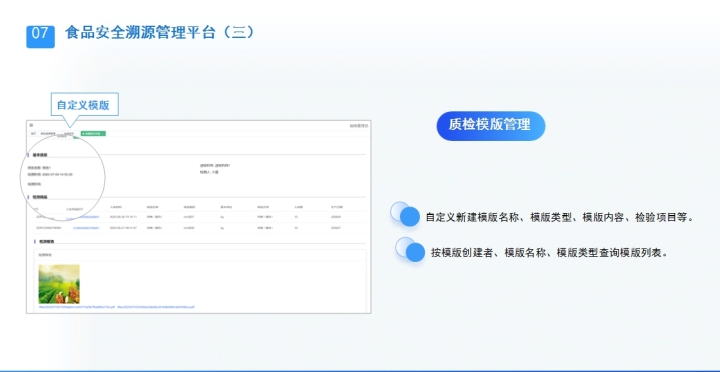The width and height of the screenshot is (720, 372).
Task: Open the first PDF file link below thumbnail
Action: [77, 306]
